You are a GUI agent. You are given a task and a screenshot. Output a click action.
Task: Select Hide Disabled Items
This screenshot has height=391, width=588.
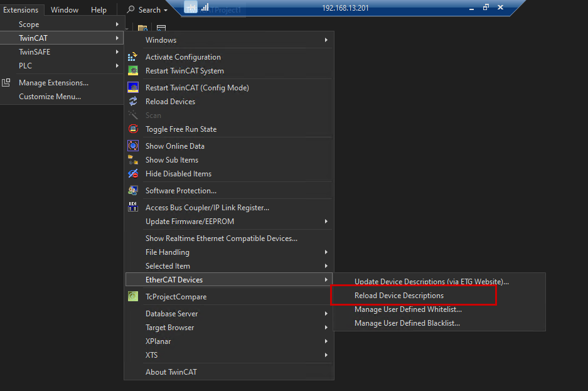pyautogui.click(x=229, y=174)
